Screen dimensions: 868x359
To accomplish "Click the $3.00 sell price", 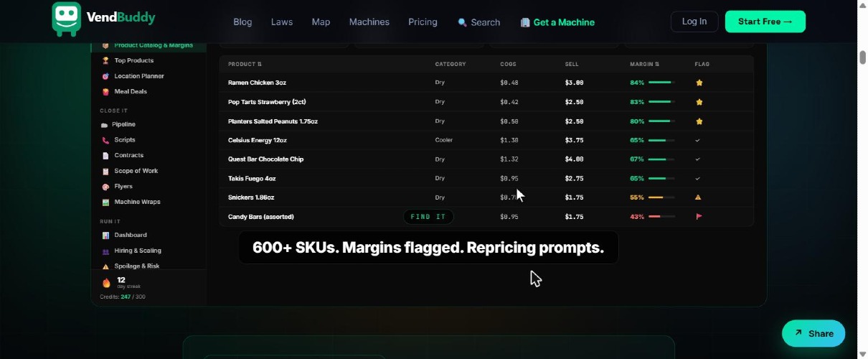I will click(575, 83).
